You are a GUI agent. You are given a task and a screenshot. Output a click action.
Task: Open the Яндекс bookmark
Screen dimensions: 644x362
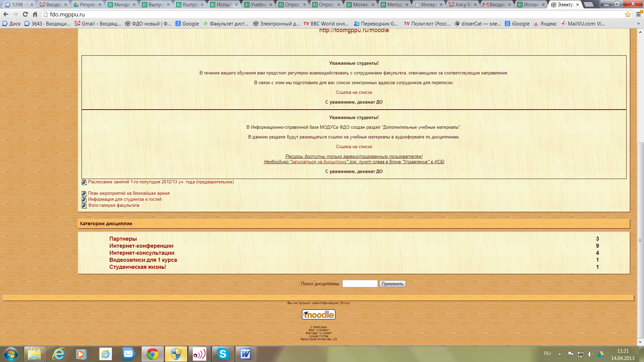[x=545, y=24]
